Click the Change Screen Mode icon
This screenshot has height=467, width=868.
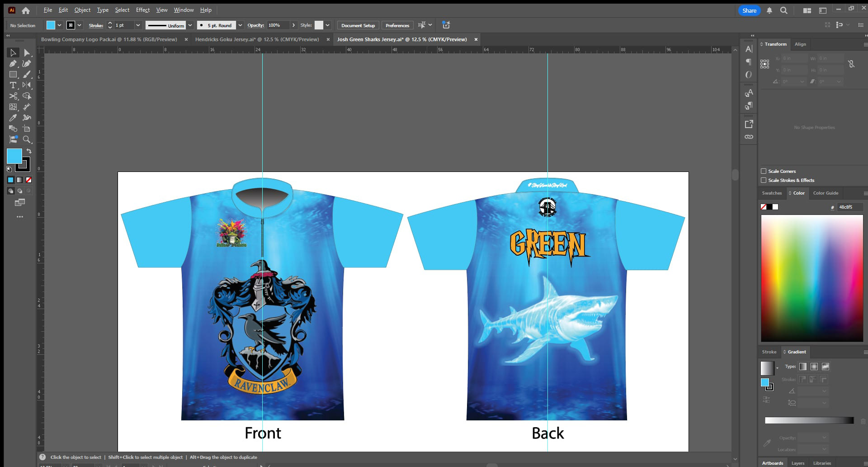coord(19,202)
